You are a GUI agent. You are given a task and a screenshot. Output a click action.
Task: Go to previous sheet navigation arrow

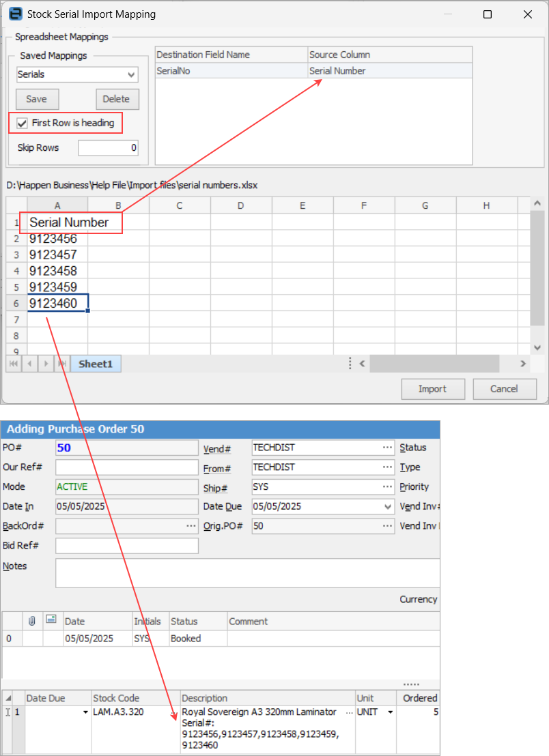30,364
